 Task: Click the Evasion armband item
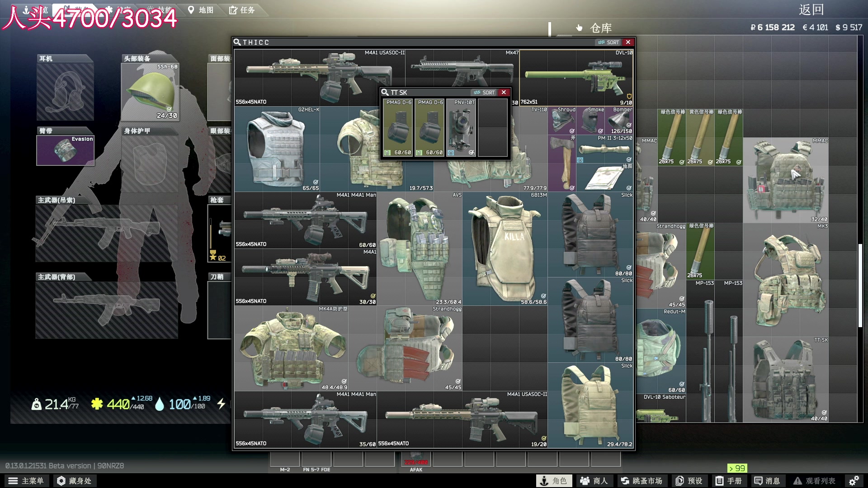tap(65, 150)
